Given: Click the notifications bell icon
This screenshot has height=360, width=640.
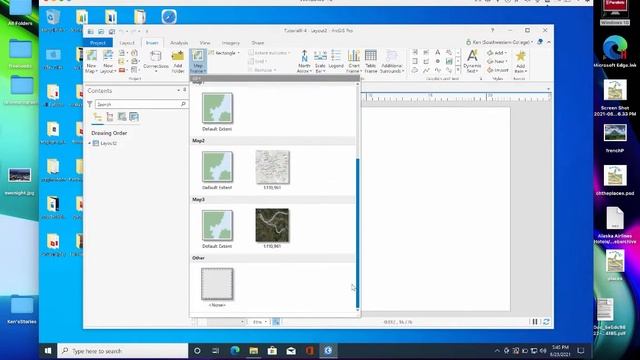Looking at the screenshot, I should click(540, 42).
